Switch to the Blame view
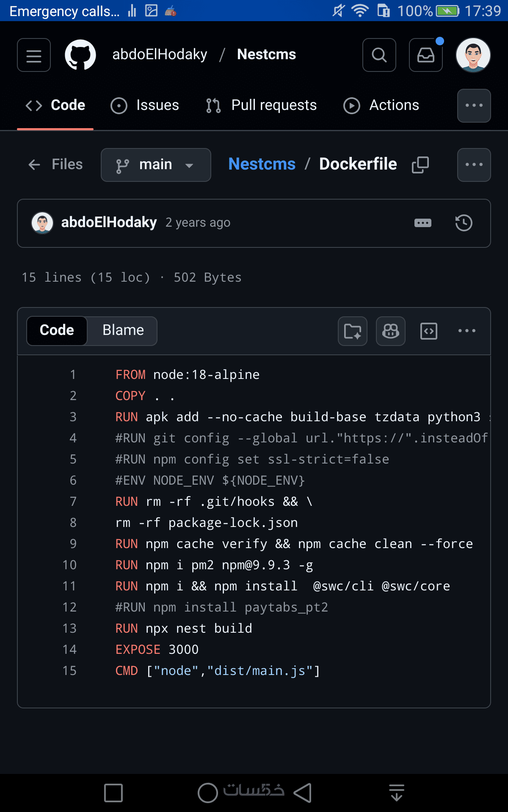 coord(123,330)
